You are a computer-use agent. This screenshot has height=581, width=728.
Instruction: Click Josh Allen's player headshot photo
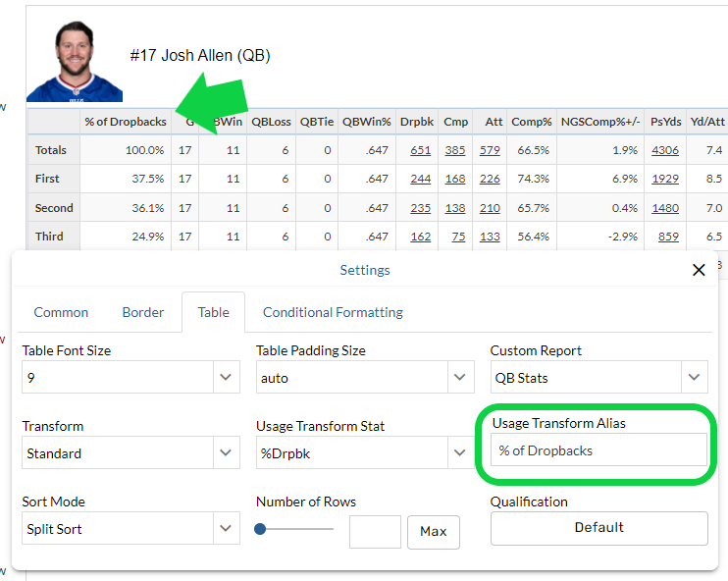(75, 63)
